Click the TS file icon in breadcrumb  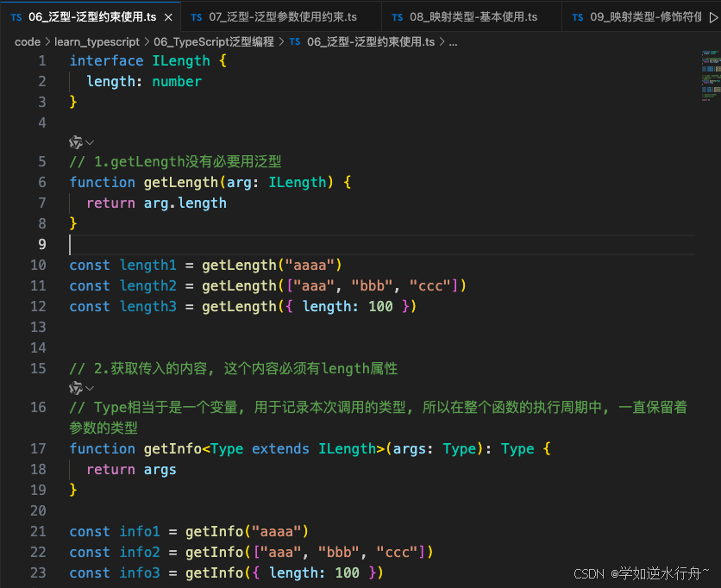[x=295, y=42]
